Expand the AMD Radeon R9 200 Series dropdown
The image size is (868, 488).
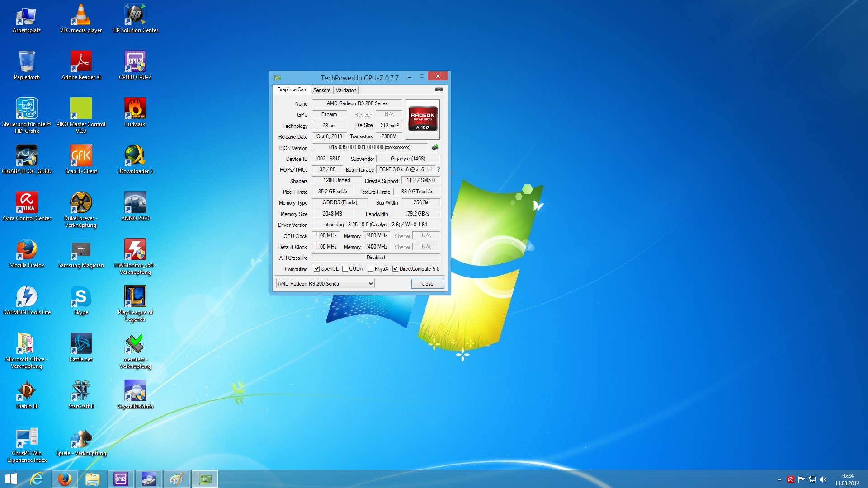point(370,284)
